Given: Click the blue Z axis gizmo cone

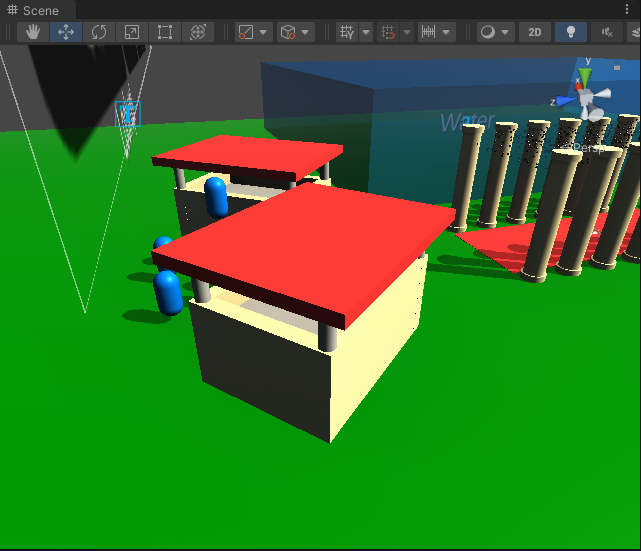Looking at the screenshot, I should 565,100.
